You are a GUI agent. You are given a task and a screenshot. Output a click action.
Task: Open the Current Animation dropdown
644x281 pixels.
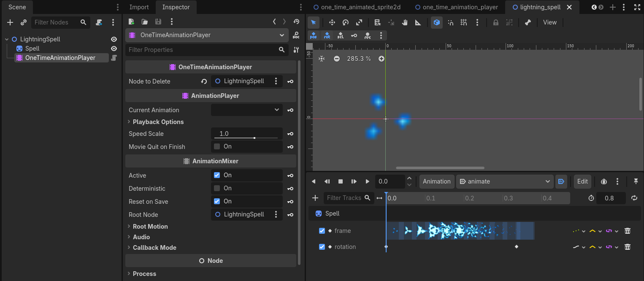(247, 110)
